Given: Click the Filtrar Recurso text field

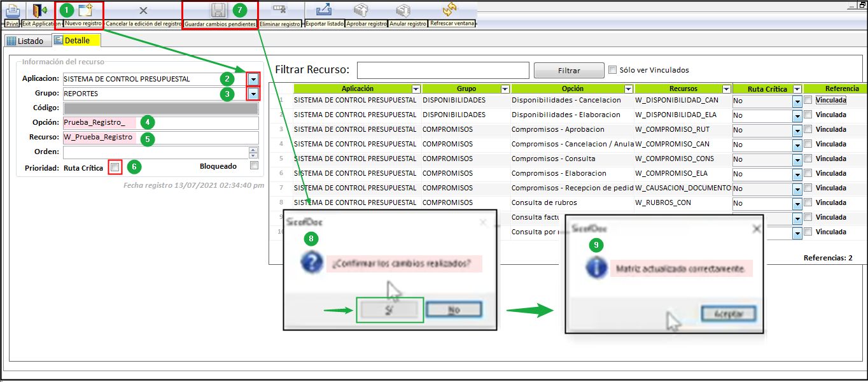Looking at the screenshot, I should [x=443, y=70].
